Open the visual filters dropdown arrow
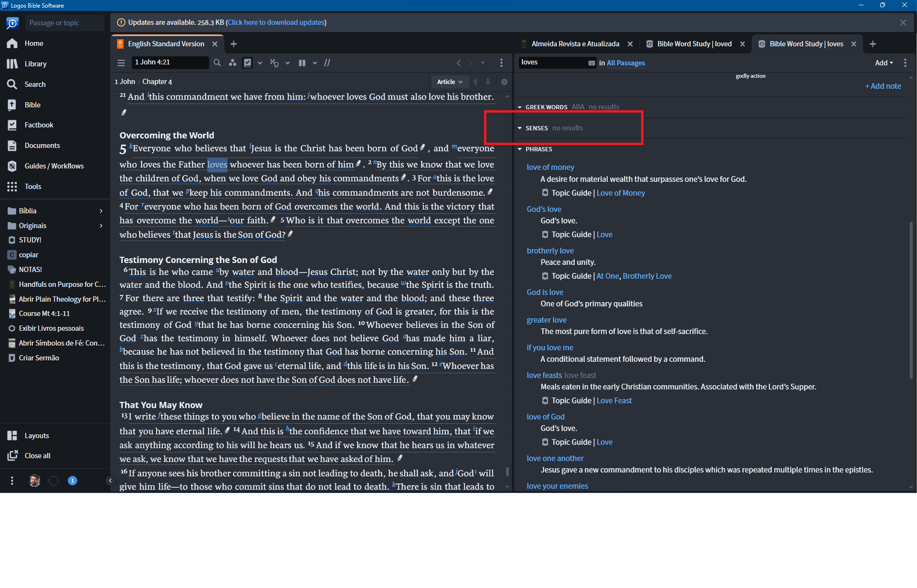The height and width of the screenshot is (588, 917). (x=260, y=63)
